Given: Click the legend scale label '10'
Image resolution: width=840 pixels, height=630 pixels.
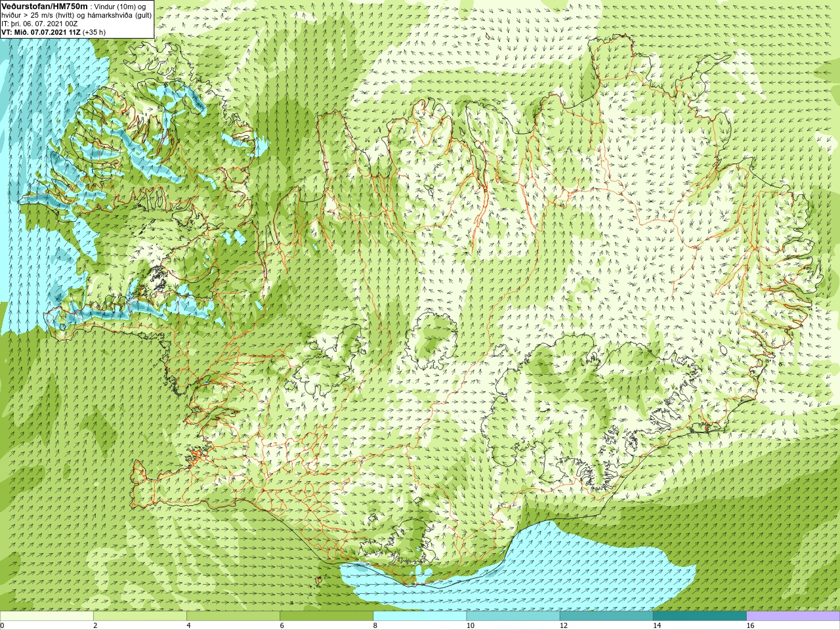Looking at the screenshot, I should (x=470, y=625).
